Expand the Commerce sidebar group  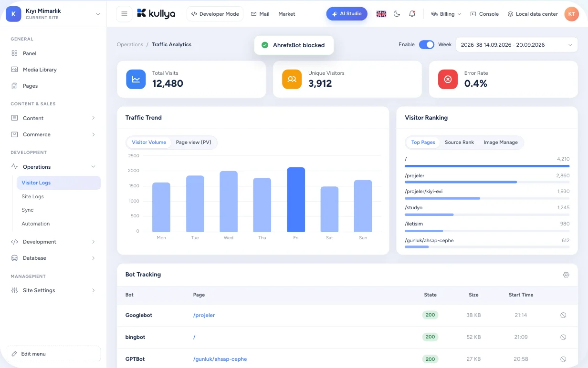tap(53, 134)
